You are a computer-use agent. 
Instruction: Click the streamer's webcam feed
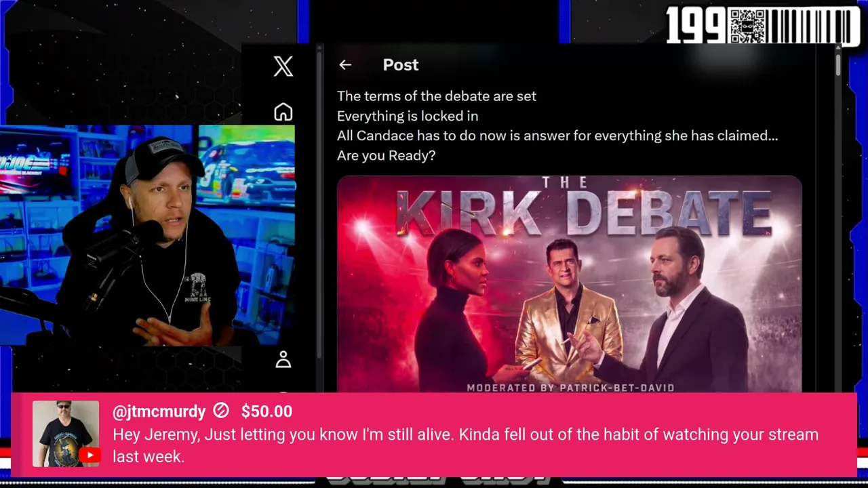tap(148, 235)
